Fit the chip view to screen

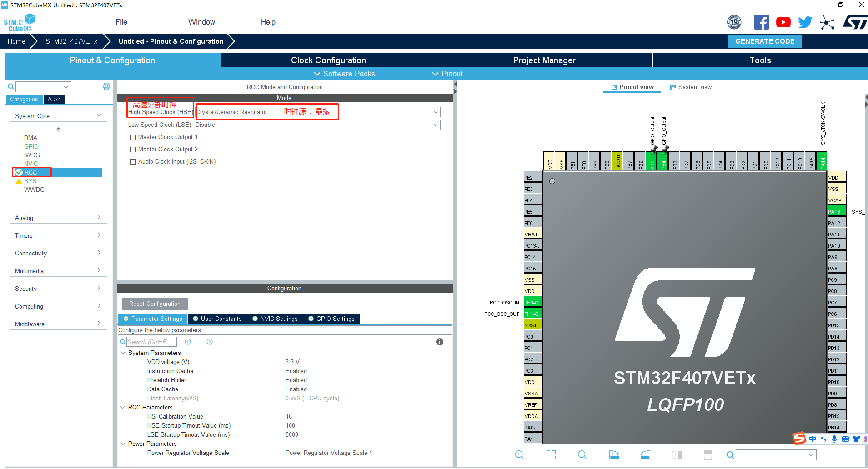pos(551,454)
